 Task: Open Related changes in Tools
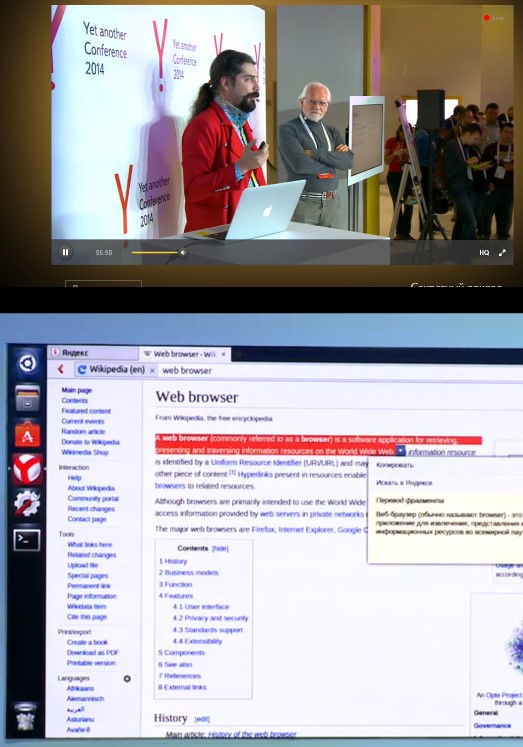(x=91, y=555)
